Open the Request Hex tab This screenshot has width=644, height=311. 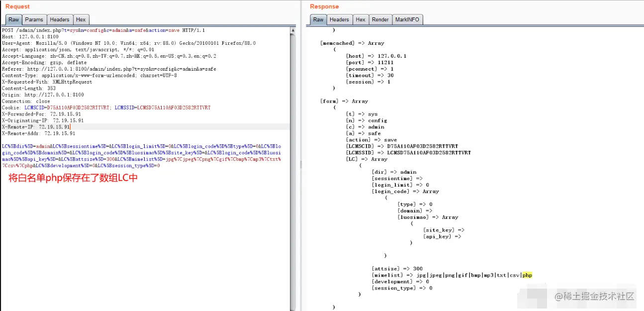tap(81, 20)
